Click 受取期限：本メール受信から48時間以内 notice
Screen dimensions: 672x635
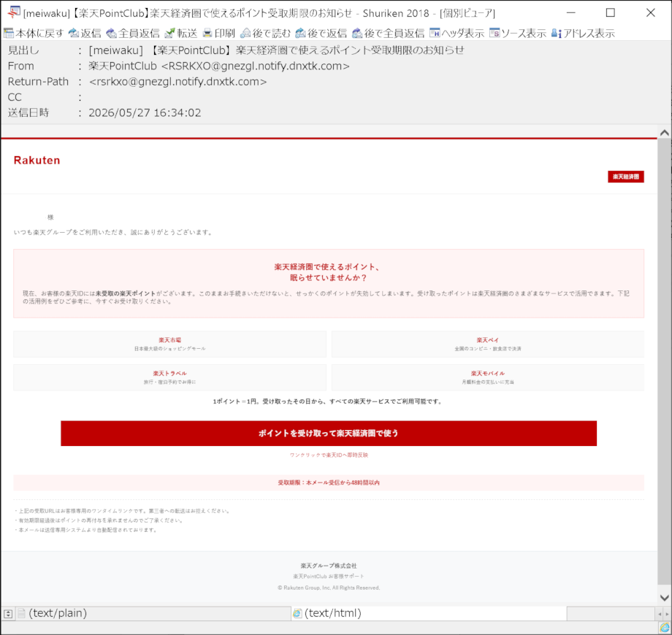329,482
